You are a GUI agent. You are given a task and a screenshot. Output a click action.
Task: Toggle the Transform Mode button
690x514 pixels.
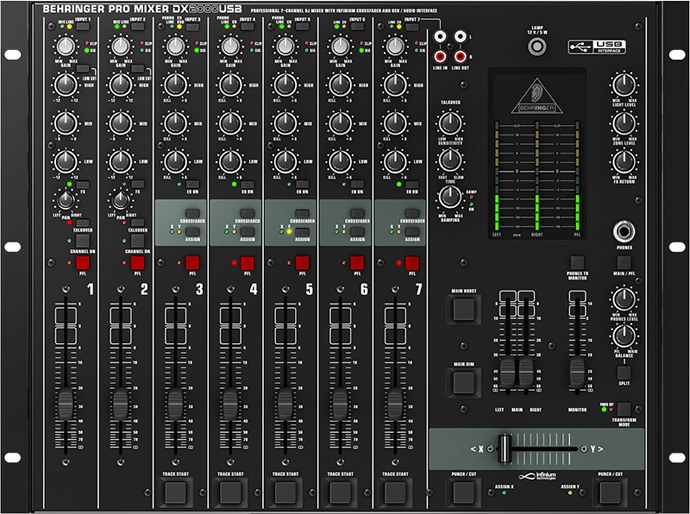coord(623,407)
